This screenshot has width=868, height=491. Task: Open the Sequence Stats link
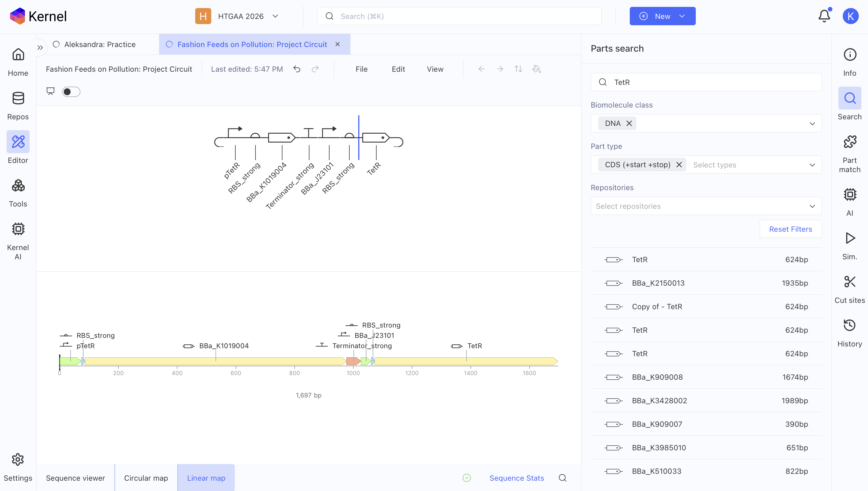517,478
